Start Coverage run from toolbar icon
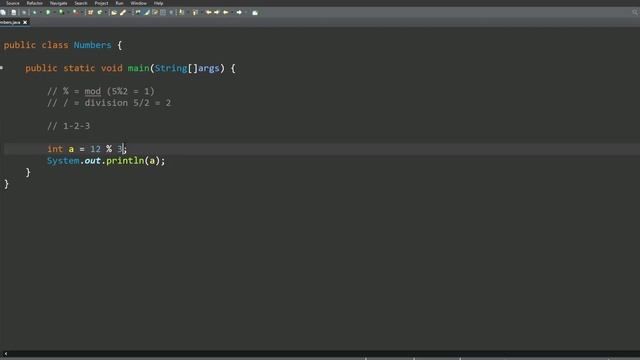Image resolution: width=640 pixels, height=360 pixels. pos(61,12)
